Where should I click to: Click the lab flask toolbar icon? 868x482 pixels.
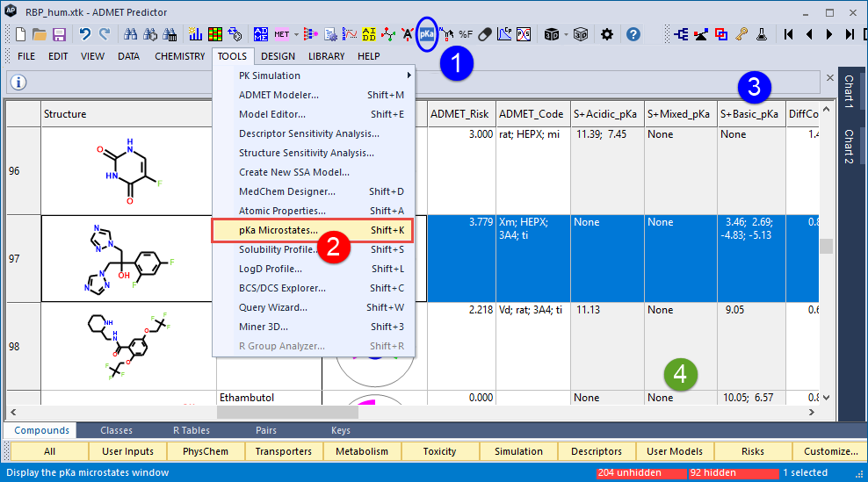(762, 34)
